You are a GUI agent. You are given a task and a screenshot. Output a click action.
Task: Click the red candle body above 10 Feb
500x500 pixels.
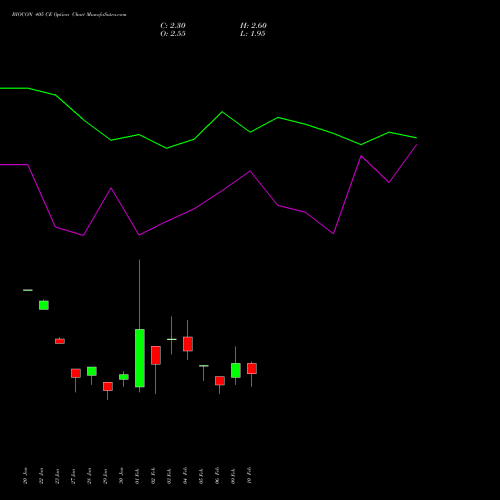[x=252, y=369]
